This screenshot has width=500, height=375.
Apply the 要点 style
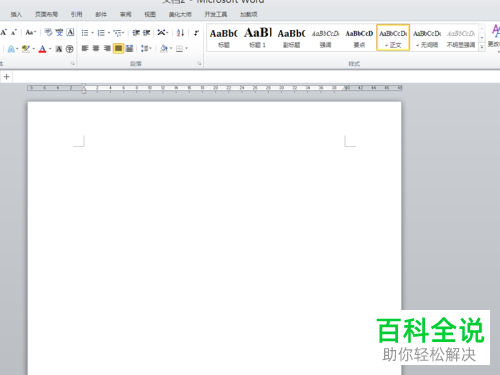pos(359,38)
